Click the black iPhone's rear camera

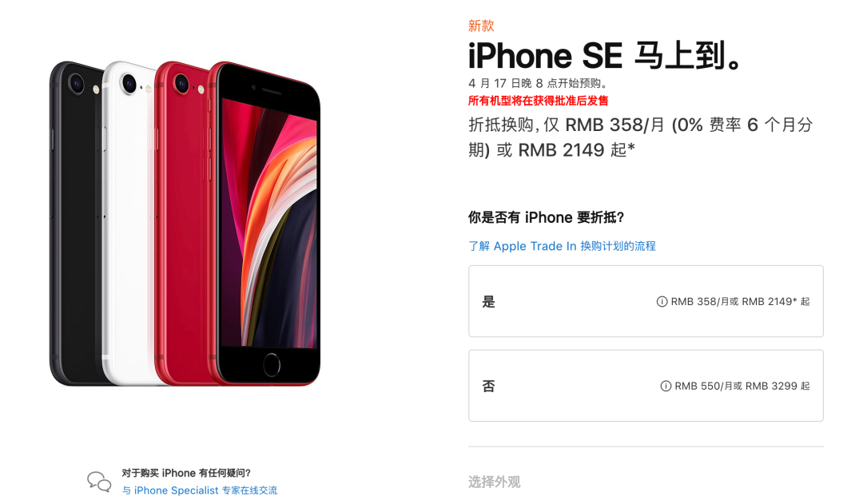pyautogui.click(x=76, y=84)
